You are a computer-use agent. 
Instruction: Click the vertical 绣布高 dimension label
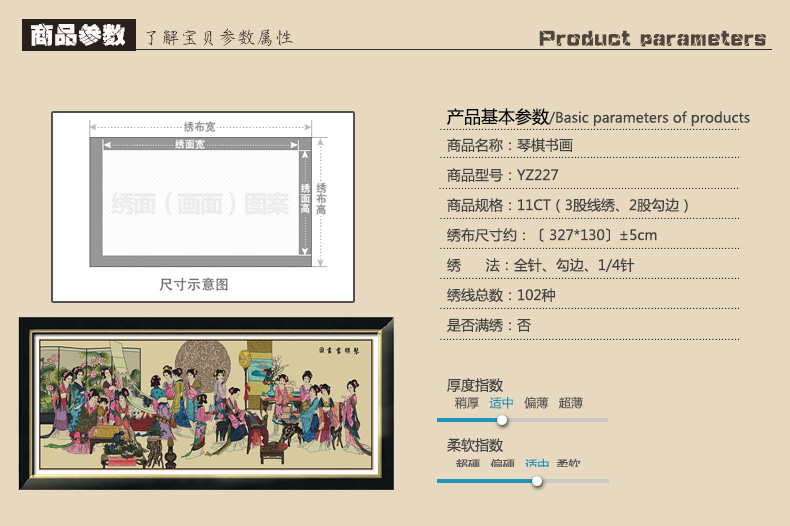coord(321,199)
